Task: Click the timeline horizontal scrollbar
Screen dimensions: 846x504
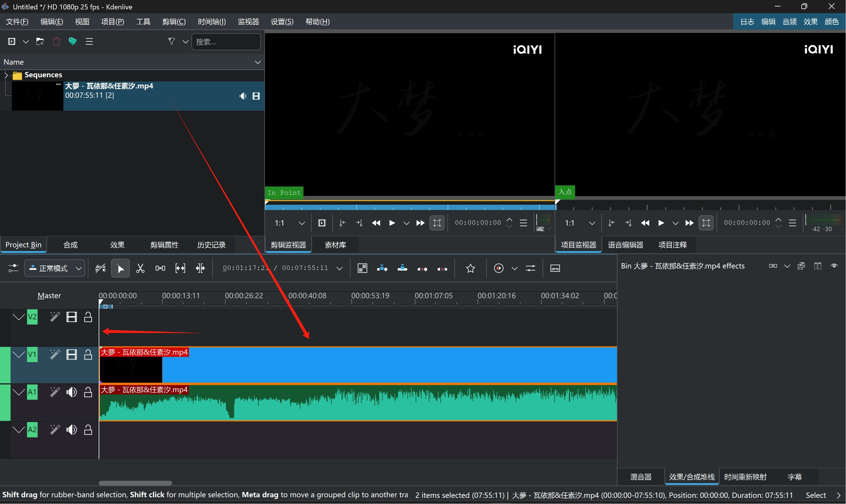Action: coord(135,483)
